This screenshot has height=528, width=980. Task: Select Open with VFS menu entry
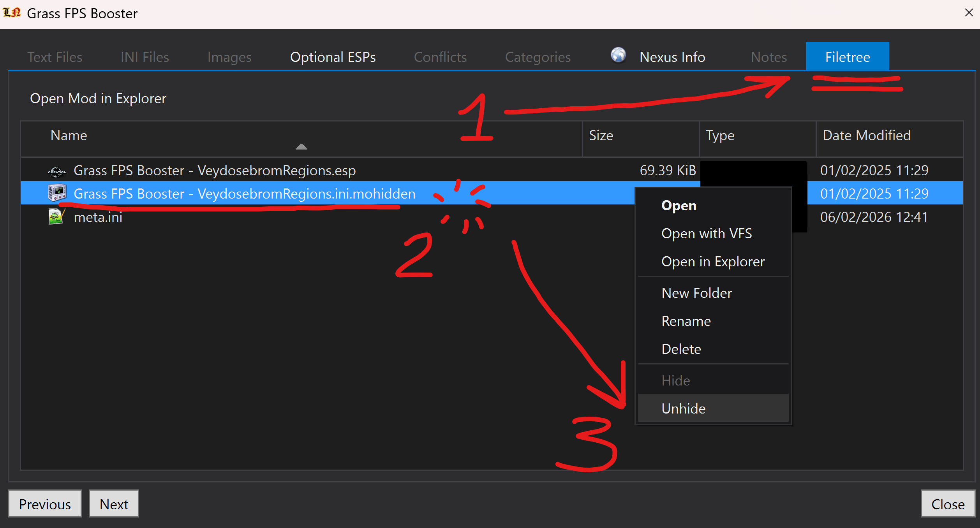(706, 234)
